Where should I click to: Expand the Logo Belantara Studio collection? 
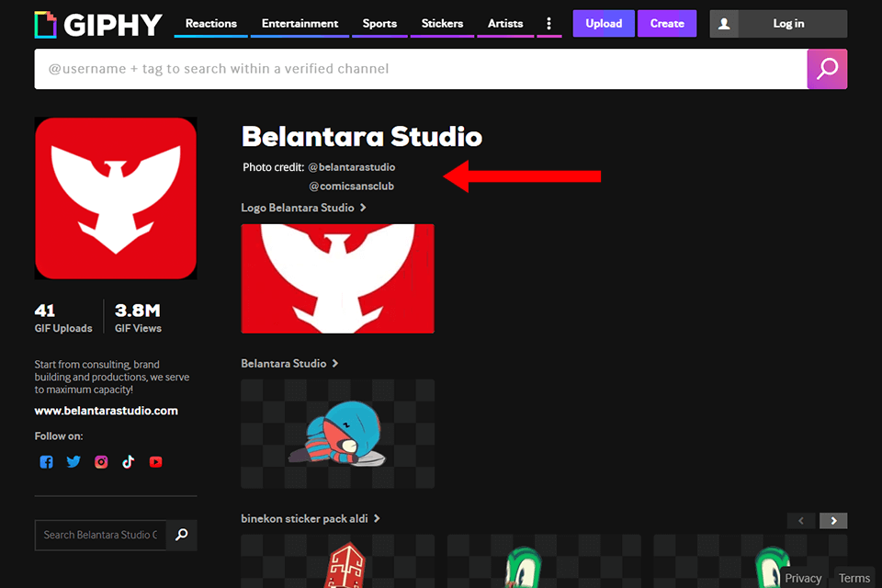[304, 208]
